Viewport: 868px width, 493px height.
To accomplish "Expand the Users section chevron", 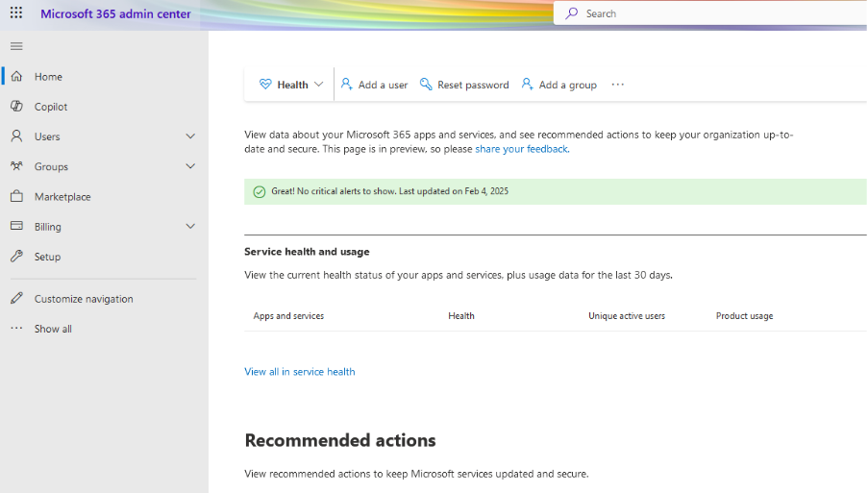I will click(190, 136).
